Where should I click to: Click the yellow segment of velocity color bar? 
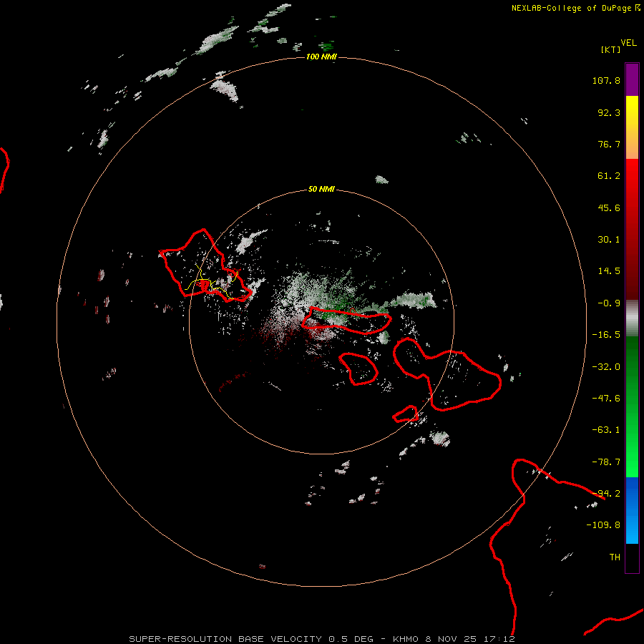pyautogui.click(x=632, y=127)
